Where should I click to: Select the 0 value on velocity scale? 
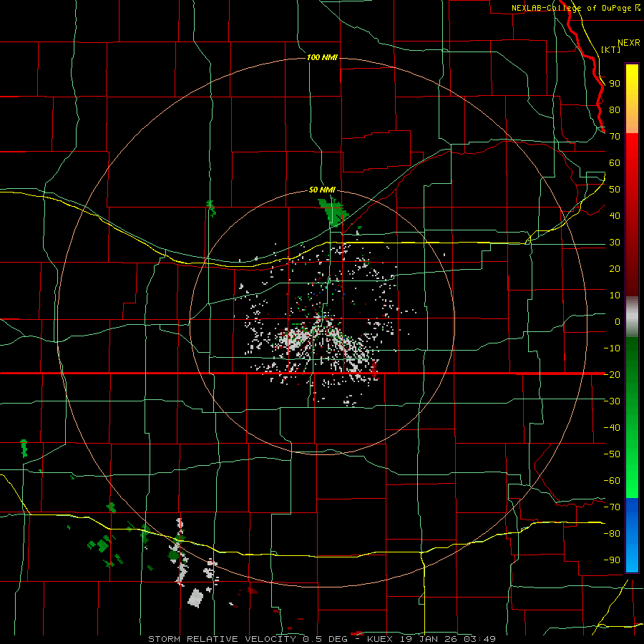coord(618,321)
